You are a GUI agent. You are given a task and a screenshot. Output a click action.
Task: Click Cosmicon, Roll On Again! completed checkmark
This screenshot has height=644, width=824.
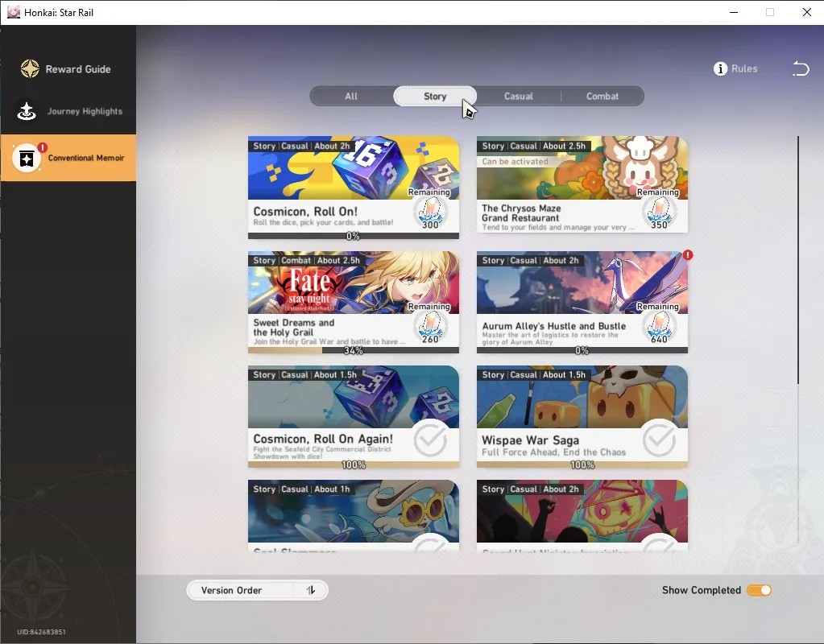[430, 440]
